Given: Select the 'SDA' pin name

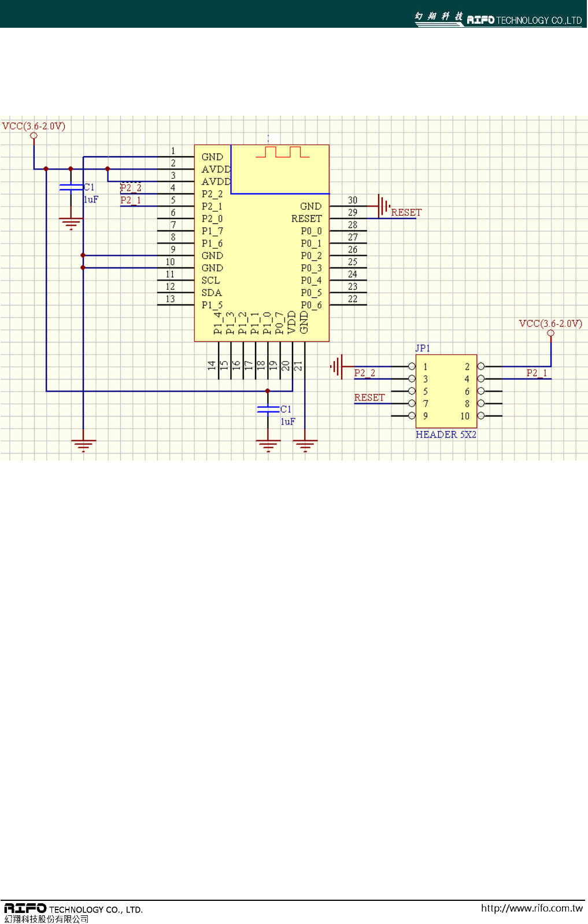Looking at the screenshot, I should pos(212,293).
